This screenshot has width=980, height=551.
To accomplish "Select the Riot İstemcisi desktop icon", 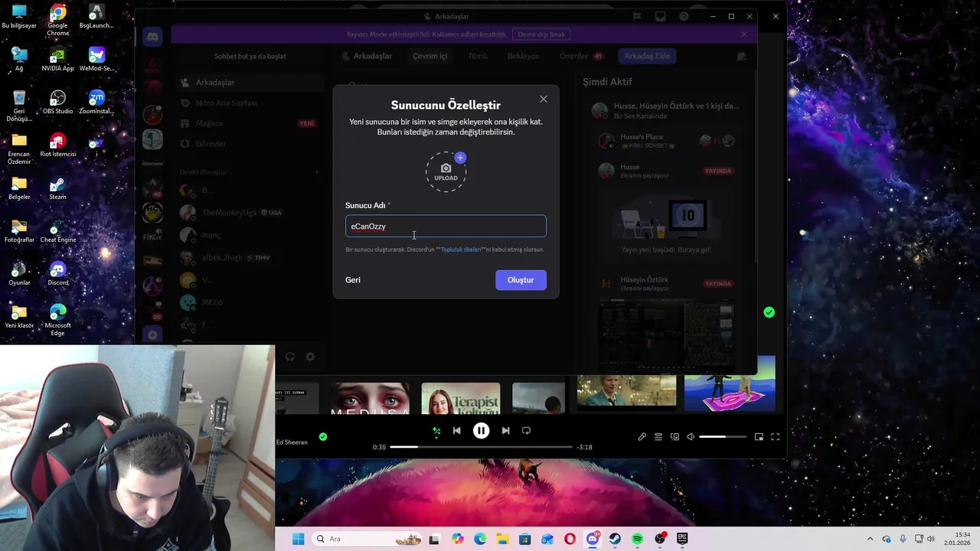I will pyautogui.click(x=57, y=145).
